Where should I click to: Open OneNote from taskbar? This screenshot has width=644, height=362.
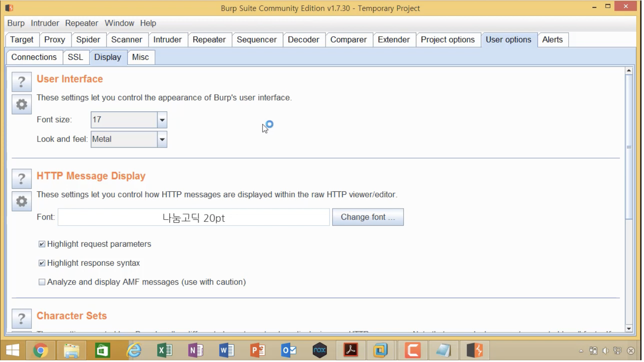(196, 351)
